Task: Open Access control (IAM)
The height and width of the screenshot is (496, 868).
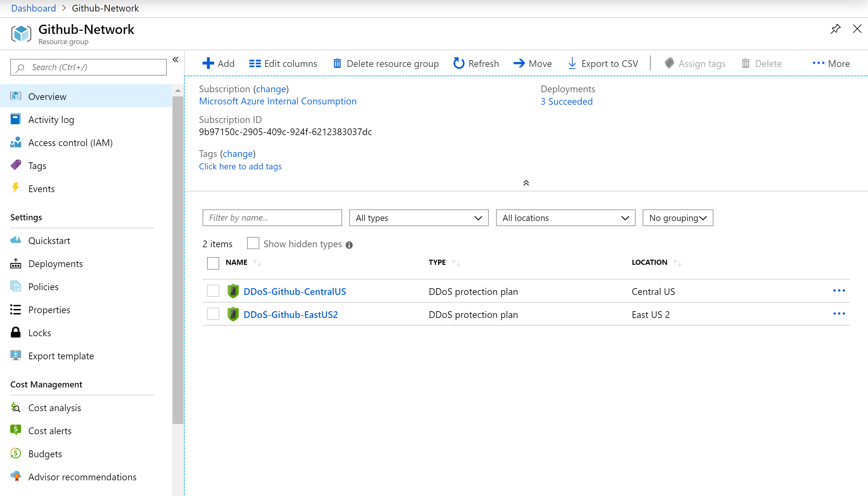Action: coord(86,142)
